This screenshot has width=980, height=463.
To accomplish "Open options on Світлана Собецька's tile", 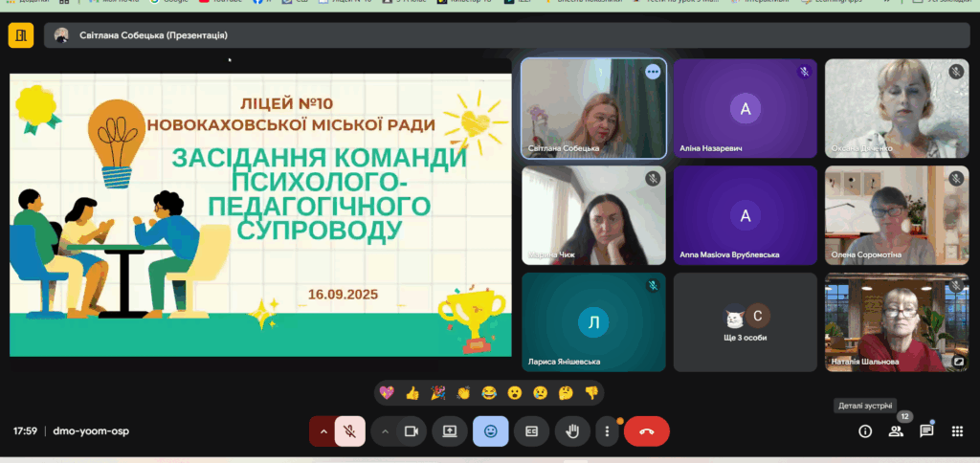I will tap(653, 72).
